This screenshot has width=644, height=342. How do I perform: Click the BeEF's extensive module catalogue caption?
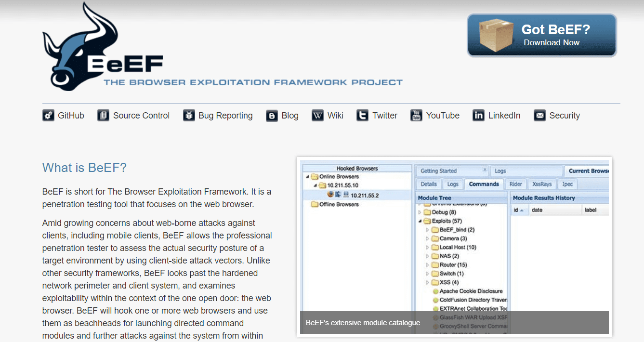363,323
